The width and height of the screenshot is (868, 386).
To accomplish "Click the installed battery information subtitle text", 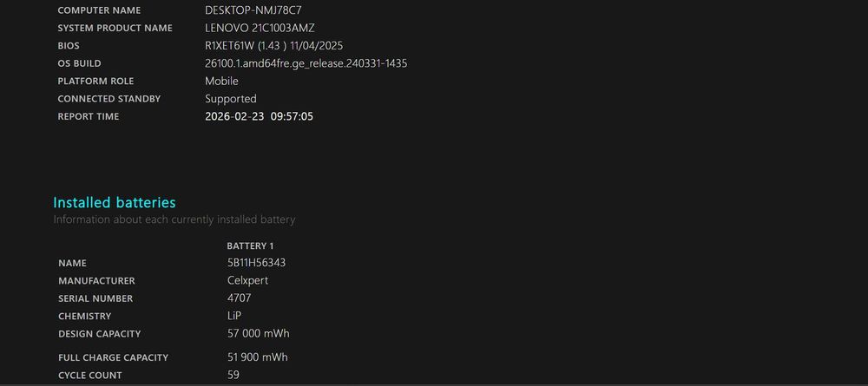I will (174, 219).
